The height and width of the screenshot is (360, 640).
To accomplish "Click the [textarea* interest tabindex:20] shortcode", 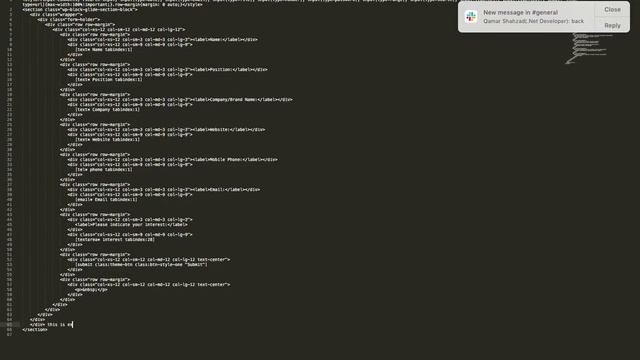I will (x=115, y=240).
